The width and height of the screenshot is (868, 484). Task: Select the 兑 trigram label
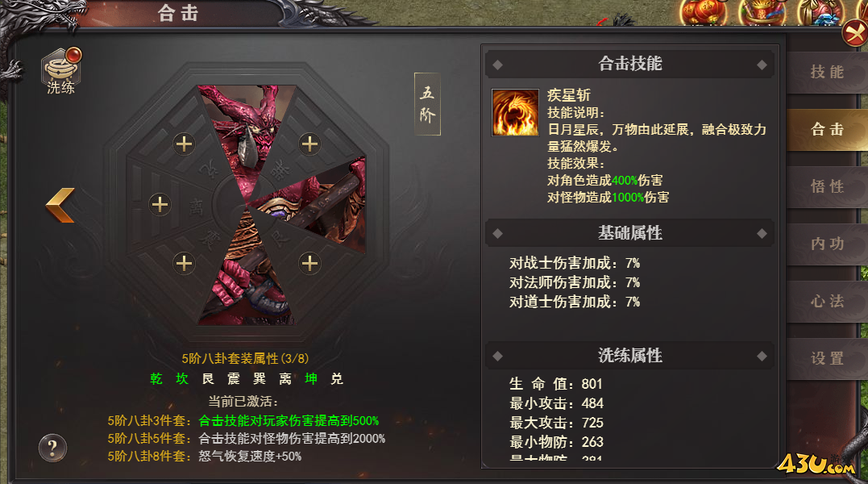point(337,379)
